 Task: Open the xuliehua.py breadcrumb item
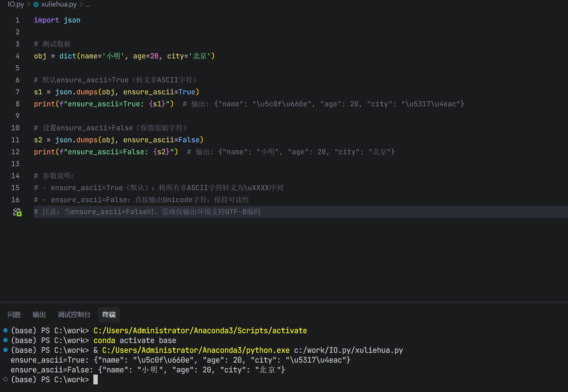[59, 4]
